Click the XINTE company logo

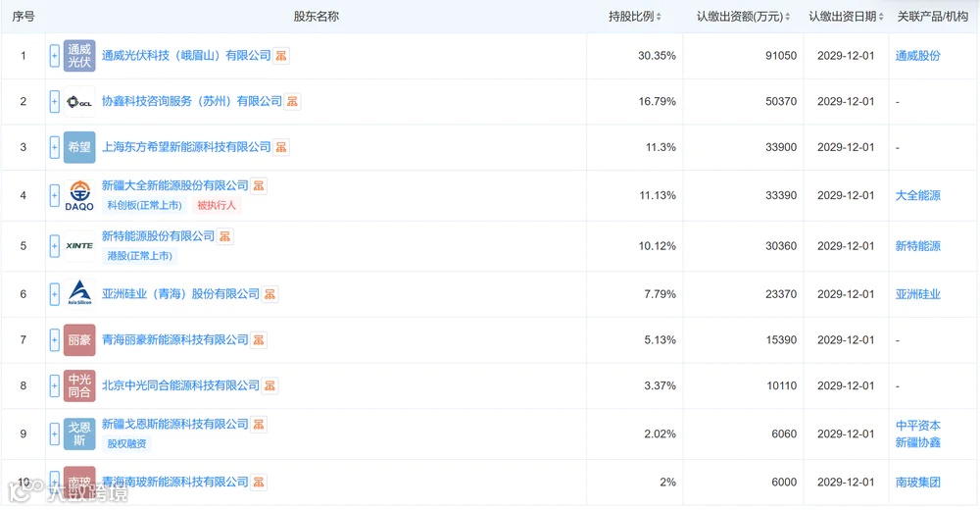point(79,246)
